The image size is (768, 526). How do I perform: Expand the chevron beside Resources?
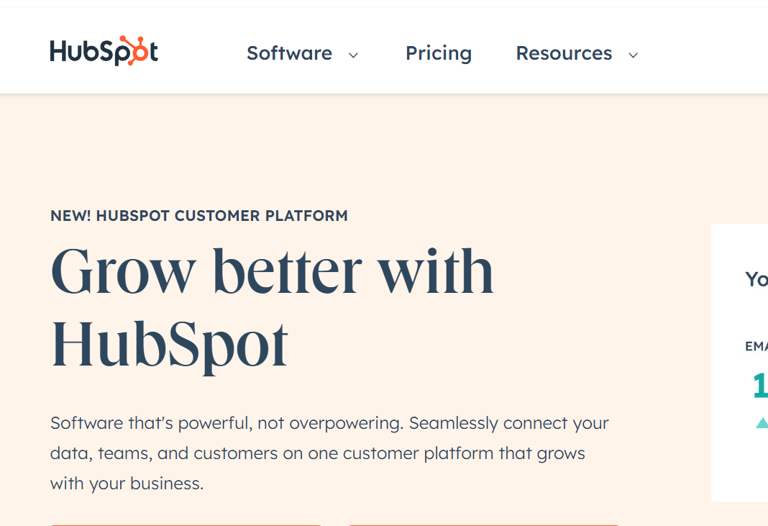(633, 55)
